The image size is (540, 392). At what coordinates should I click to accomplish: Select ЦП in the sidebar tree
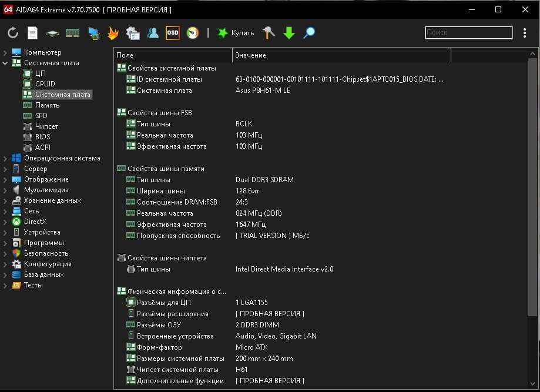tap(41, 73)
